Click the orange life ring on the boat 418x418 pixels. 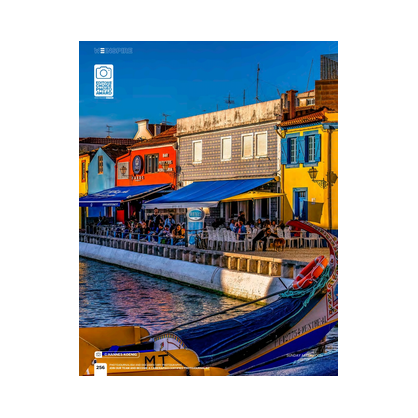[310, 272]
